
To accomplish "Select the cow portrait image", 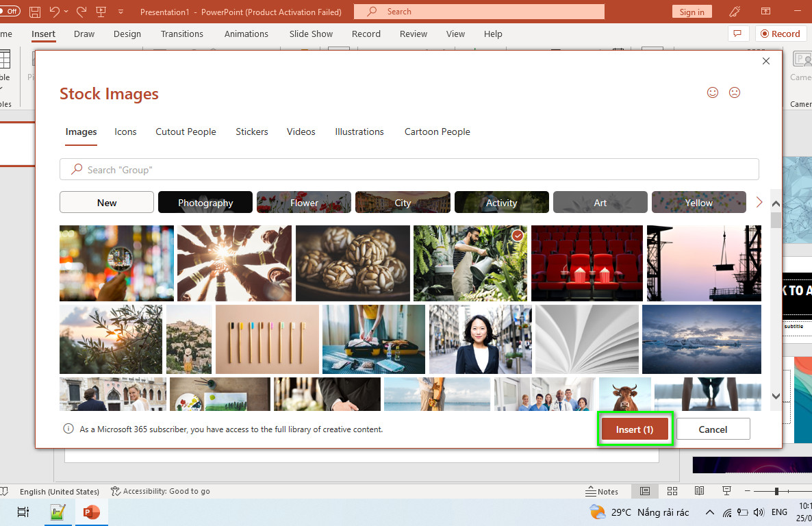I will click(x=624, y=394).
